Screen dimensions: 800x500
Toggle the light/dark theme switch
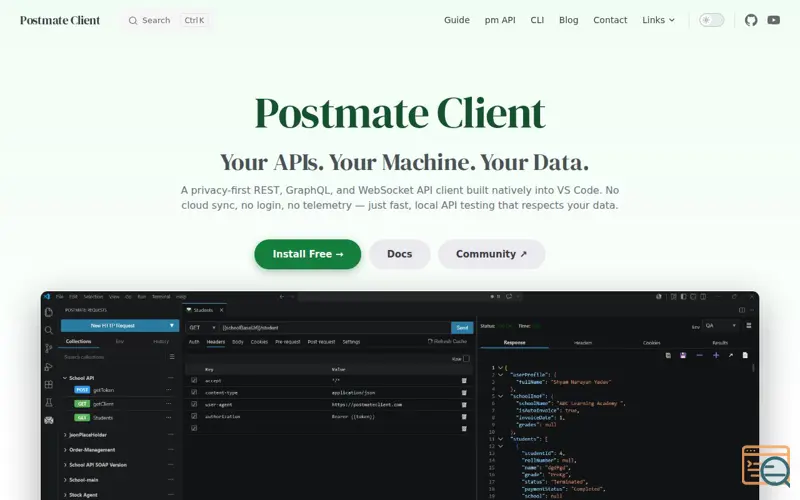point(711,20)
